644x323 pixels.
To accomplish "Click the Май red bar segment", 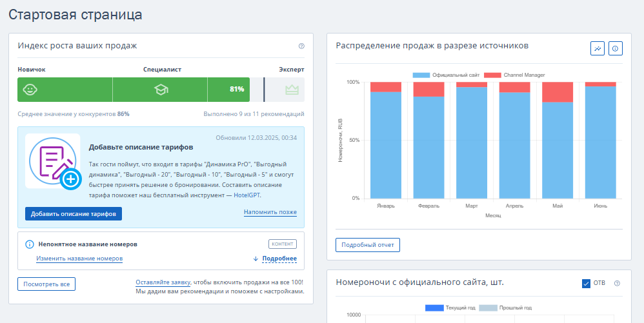I will (558, 92).
